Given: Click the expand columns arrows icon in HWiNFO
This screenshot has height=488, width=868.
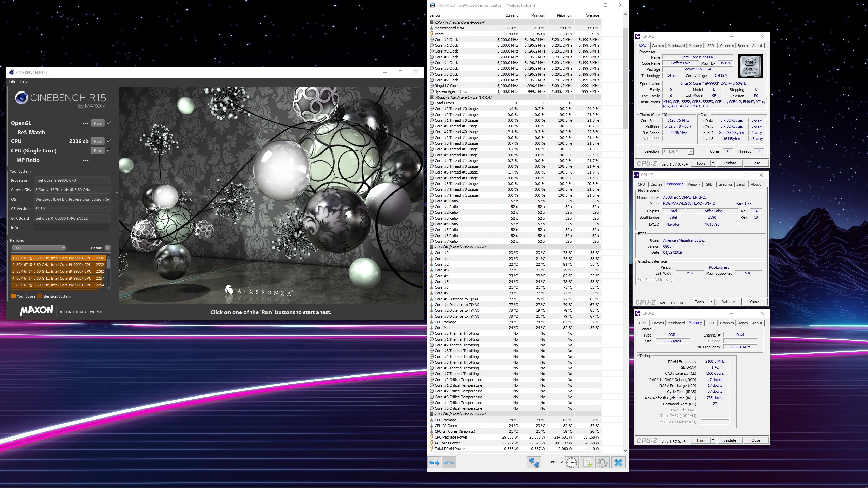Looking at the screenshot, I should [x=434, y=463].
